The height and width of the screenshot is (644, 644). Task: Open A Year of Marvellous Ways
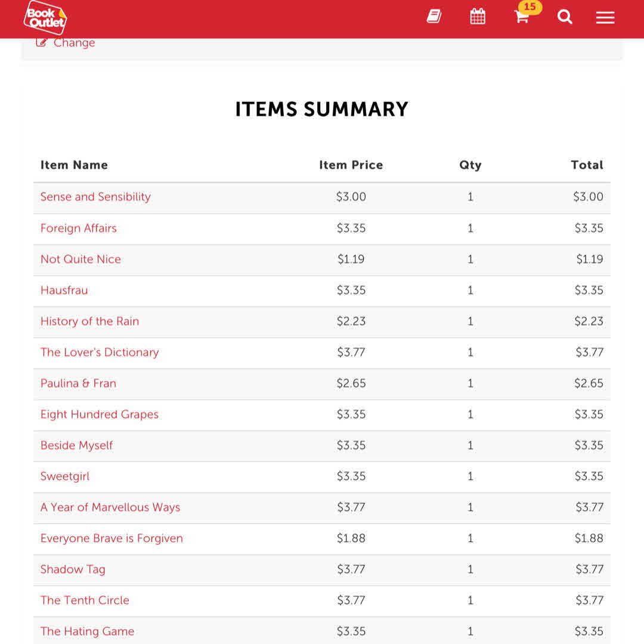pyautogui.click(x=110, y=507)
